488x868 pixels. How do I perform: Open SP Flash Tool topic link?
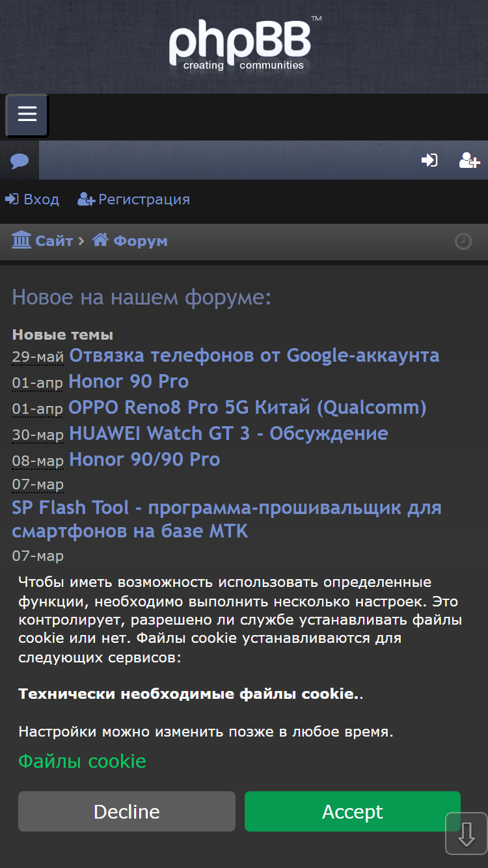226,519
